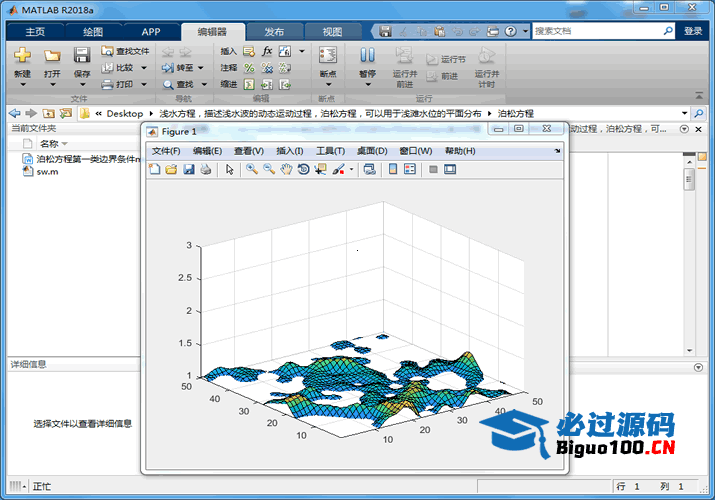This screenshot has width=715, height=500.
Task: Open 帮助(H) menu in Figure 1
Action: tap(460, 151)
